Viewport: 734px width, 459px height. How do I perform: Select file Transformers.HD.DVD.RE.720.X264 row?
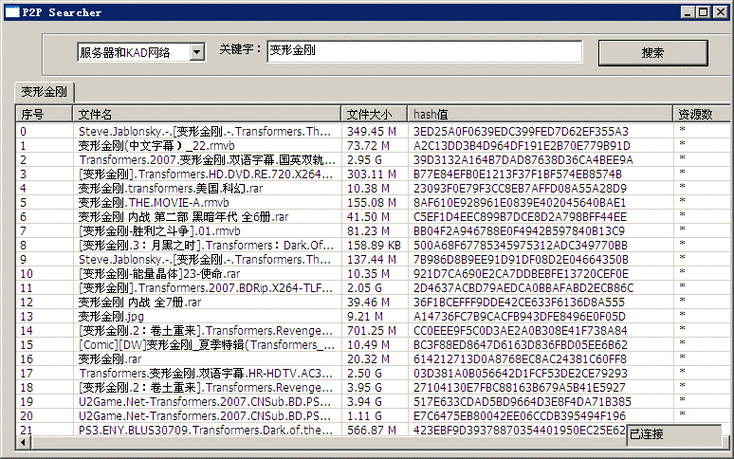pyautogui.click(x=206, y=174)
